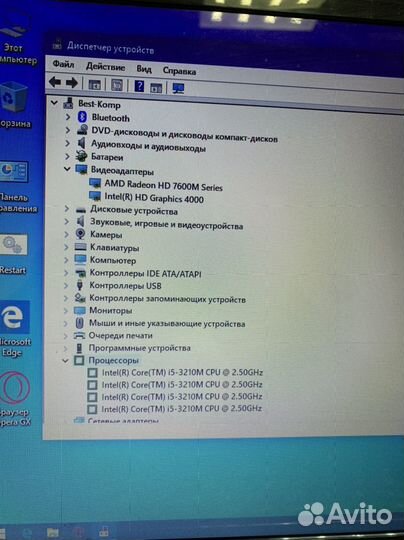Click the battery icon beside Батареи
404x540 pixels.
[x=82, y=156]
